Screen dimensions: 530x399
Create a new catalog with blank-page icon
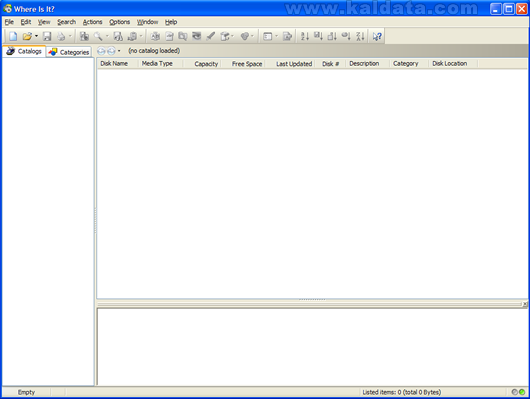point(13,36)
